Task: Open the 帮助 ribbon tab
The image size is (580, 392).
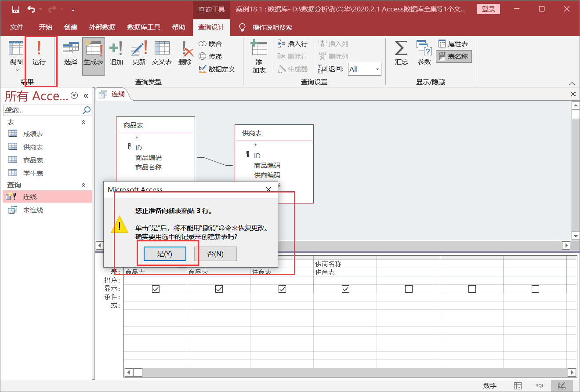Action: tap(179, 27)
